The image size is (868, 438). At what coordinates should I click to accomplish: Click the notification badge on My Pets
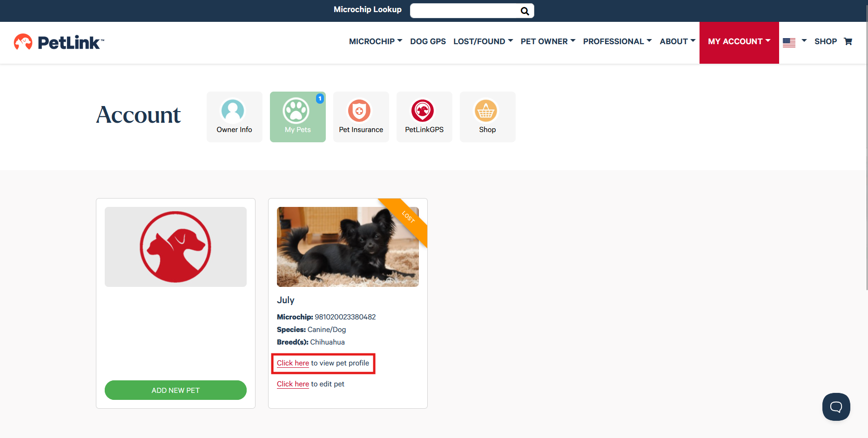320,99
